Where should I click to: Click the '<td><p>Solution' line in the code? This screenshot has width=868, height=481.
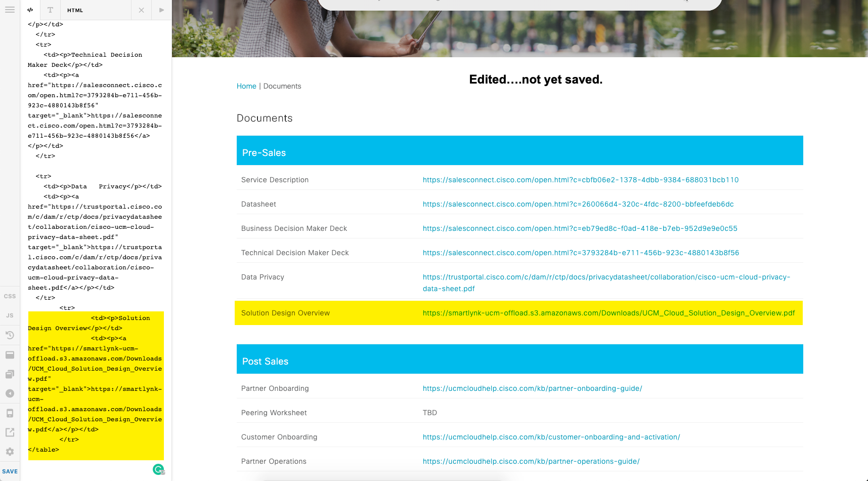pyautogui.click(x=120, y=318)
